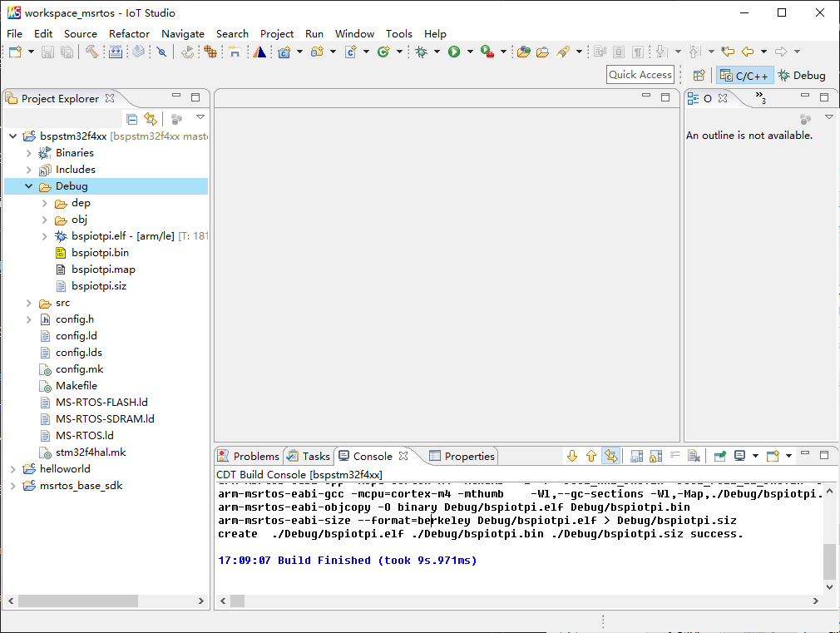
Task: Click the green Run button in toolbar
Action: click(x=454, y=52)
